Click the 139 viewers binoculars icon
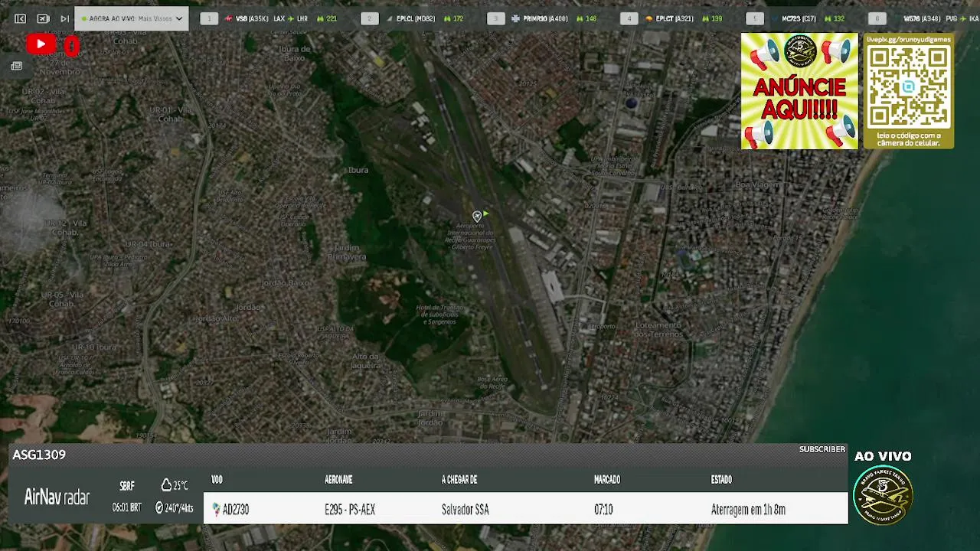Image resolution: width=980 pixels, height=551 pixels. [x=706, y=18]
